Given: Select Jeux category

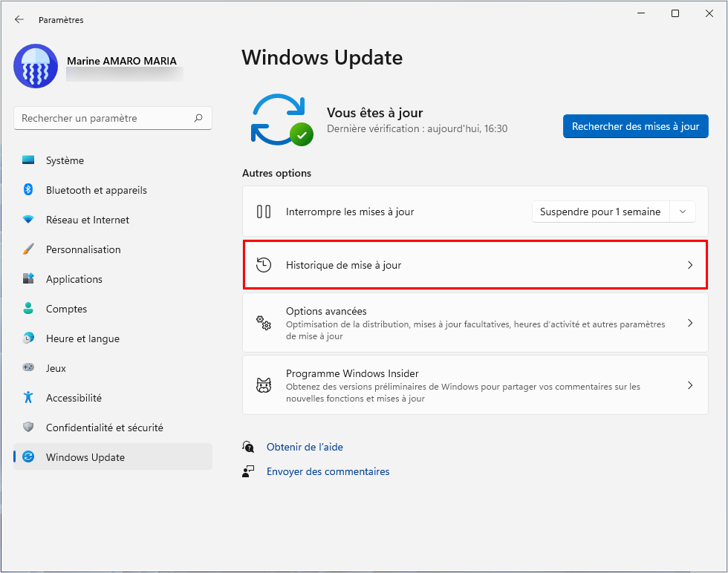Looking at the screenshot, I should (x=113, y=368).
